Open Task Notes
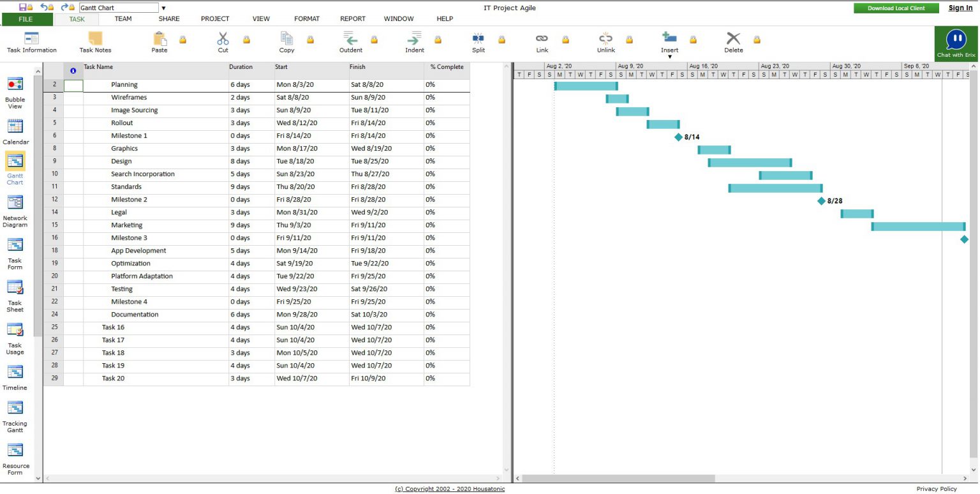This screenshot has height=494, width=980. click(x=94, y=42)
